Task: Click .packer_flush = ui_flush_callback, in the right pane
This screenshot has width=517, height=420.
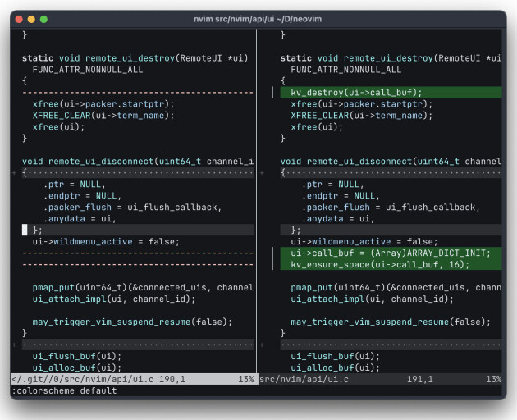Action: tap(391, 208)
